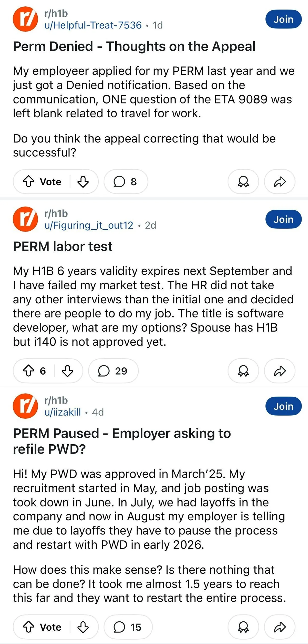Open 'PERM Paused - Employer asking to refile PWD?' title
The height and width of the screenshot is (644, 308).
click(122, 441)
